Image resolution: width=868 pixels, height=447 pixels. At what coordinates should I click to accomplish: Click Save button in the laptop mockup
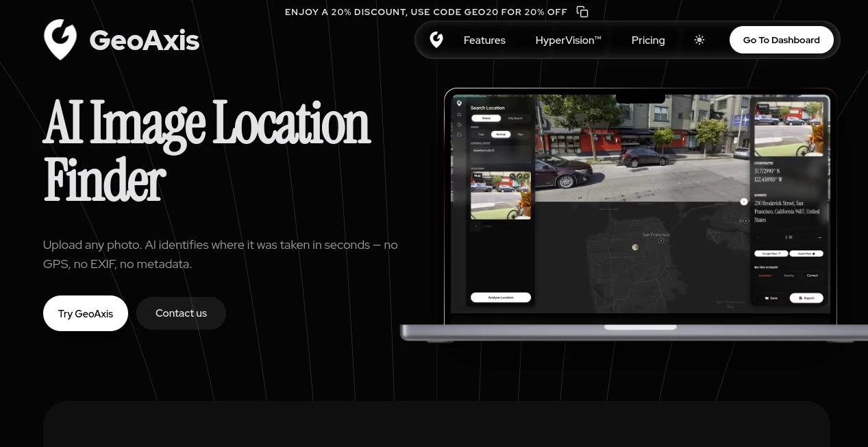[x=771, y=298]
